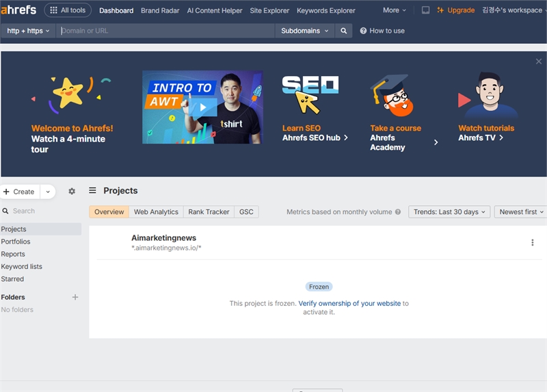This screenshot has height=392, width=547.
Task: Go to Dashboard
Action: pyautogui.click(x=116, y=10)
